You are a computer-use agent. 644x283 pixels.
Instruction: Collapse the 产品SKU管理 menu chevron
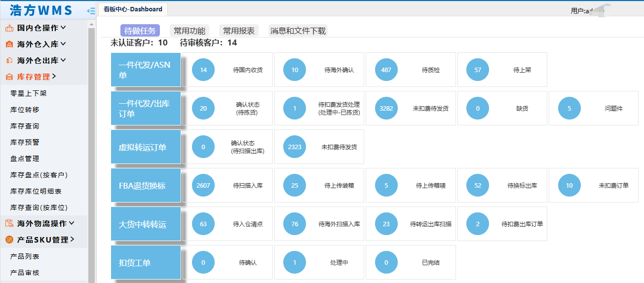(x=72, y=240)
